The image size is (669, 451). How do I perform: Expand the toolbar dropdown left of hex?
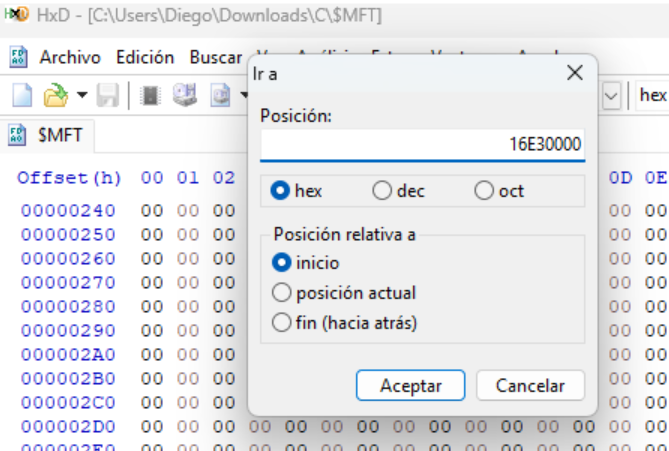pos(611,96)
